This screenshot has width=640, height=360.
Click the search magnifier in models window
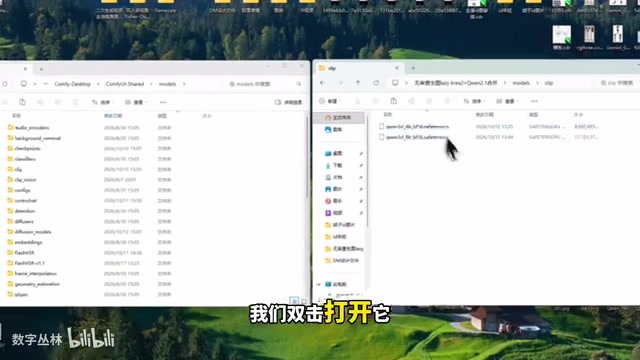pos(299,84)
